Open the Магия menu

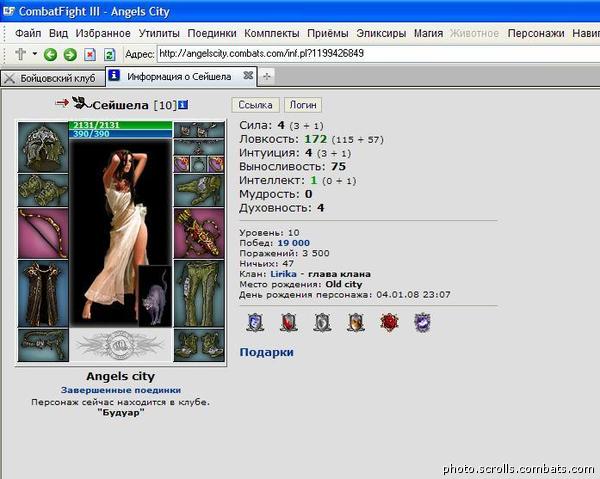(428, 33)
